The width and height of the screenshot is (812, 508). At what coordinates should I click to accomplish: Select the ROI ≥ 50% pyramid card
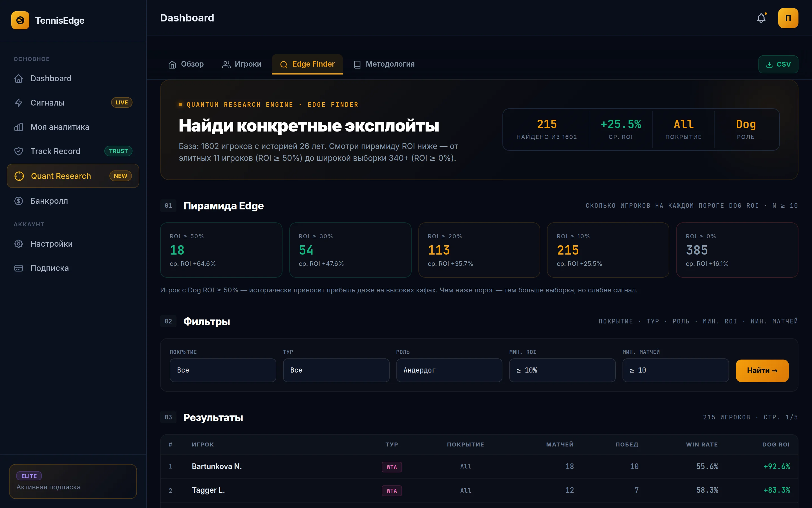click(221, 250)
